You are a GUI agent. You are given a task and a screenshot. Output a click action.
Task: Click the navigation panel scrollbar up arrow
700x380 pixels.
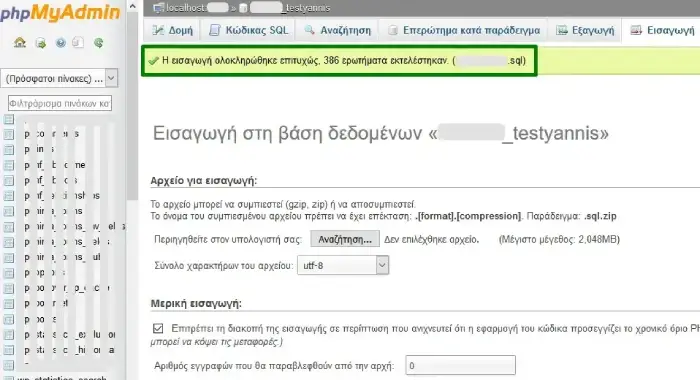pyautogui.click(x=132, y=6)
